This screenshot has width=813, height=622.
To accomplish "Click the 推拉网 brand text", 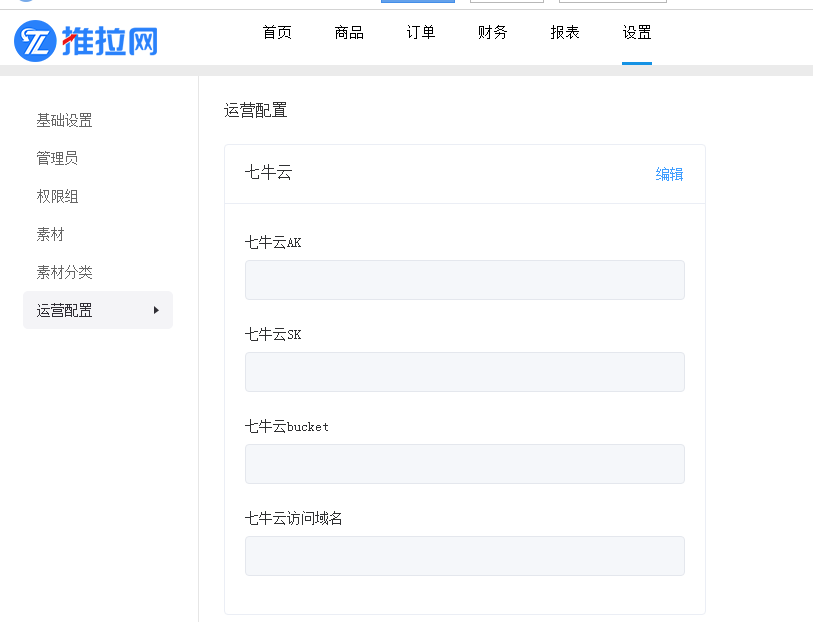I will click(110, 41).
